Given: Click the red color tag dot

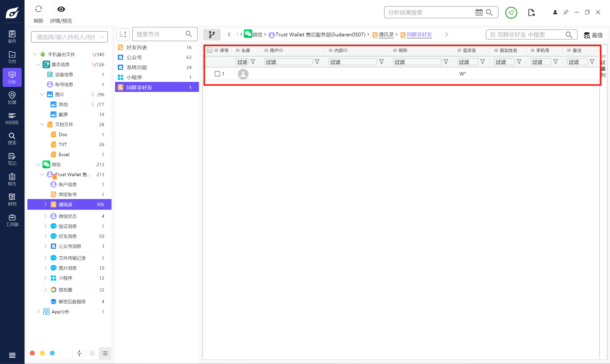Looking at the screenshot, I should pos(32,353).
